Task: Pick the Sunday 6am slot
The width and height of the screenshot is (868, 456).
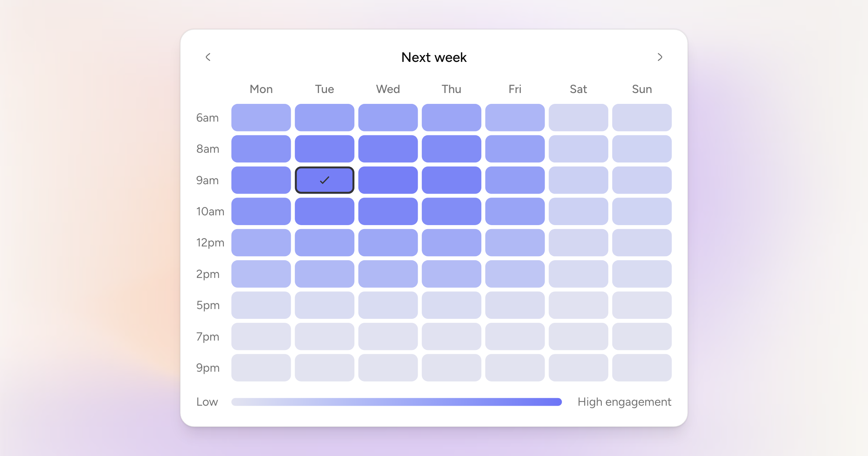Action: (642, 118)
